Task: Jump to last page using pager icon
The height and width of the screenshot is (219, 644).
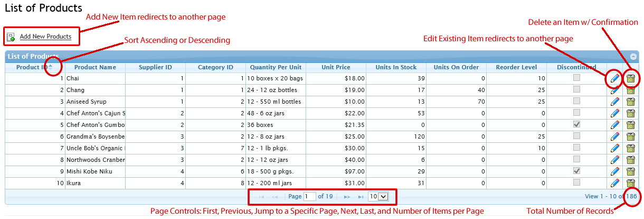Action: click(361, 197)
